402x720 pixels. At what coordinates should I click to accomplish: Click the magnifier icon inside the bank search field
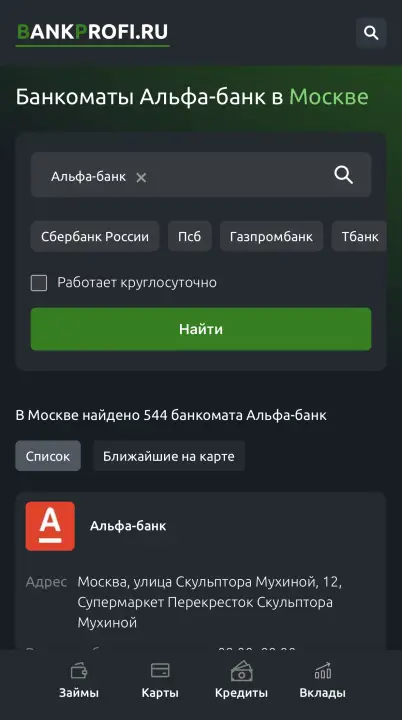[x=344, y=175]
